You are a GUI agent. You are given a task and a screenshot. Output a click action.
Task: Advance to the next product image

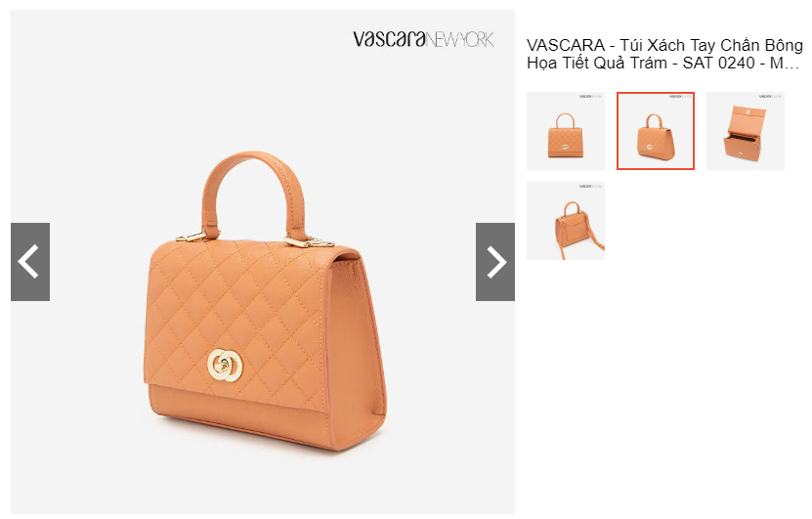click(495, 262)
